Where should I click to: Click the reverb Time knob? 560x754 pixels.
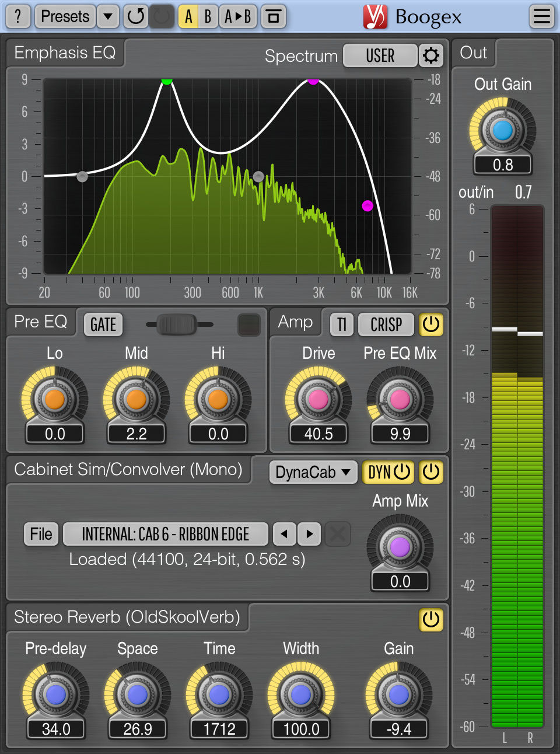point(219,695)
